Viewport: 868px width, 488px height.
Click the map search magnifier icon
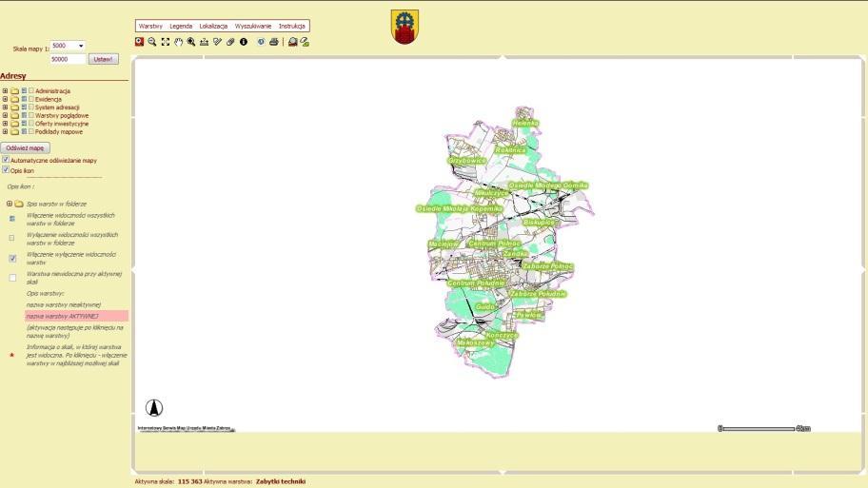pyautogui.click(x=292, y=42)
